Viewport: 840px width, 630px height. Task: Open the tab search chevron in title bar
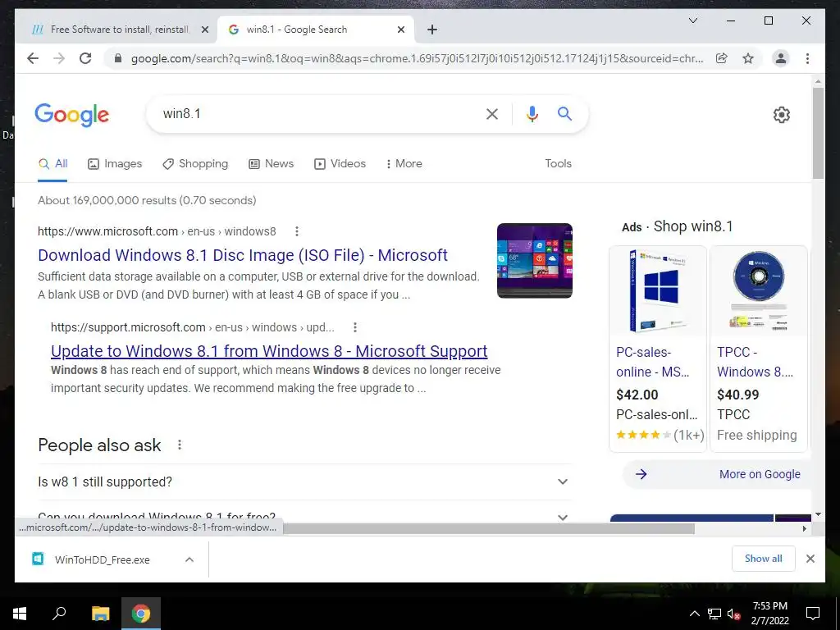692,21
